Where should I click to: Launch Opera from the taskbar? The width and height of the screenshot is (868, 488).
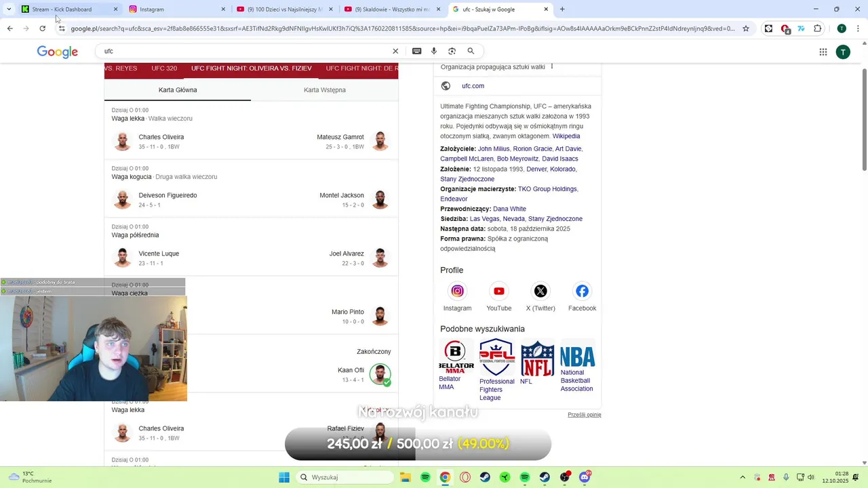(x=465, y=477)
